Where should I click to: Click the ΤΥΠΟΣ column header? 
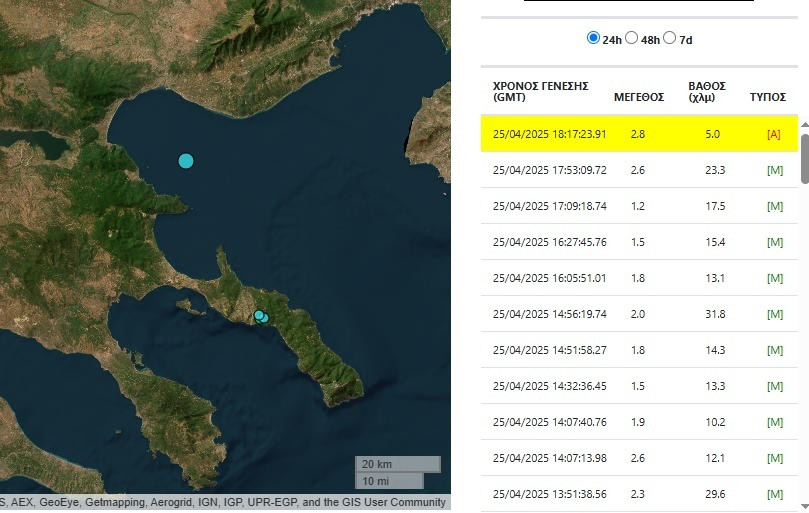[x=768, y=97]
